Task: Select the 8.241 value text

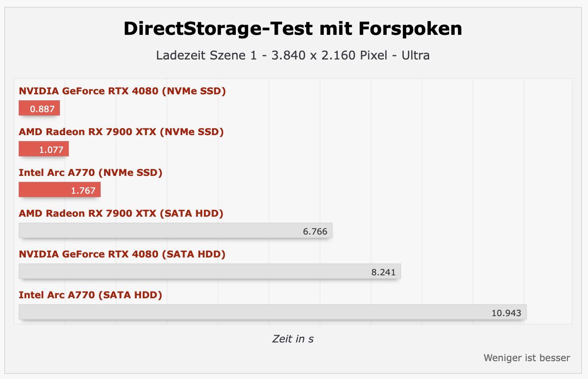Action: (x=384, y=272)
